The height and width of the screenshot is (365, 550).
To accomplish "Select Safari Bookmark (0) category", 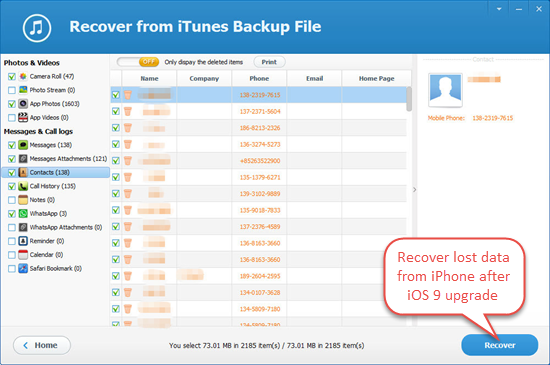I will click(x=56, y=268).
